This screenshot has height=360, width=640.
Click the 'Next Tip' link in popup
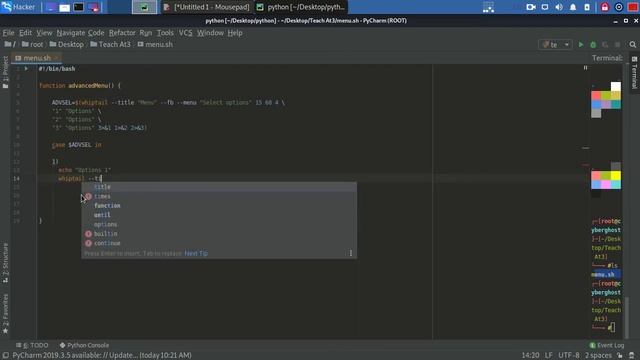(x=196, y=253)
